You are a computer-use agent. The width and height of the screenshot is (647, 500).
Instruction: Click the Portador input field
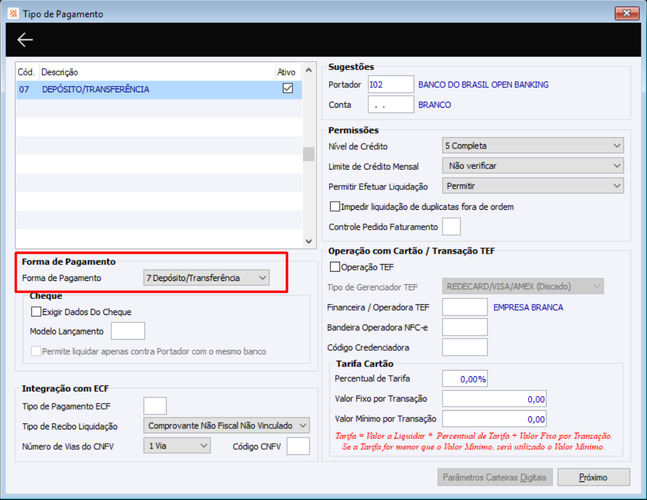coord(391,84)
